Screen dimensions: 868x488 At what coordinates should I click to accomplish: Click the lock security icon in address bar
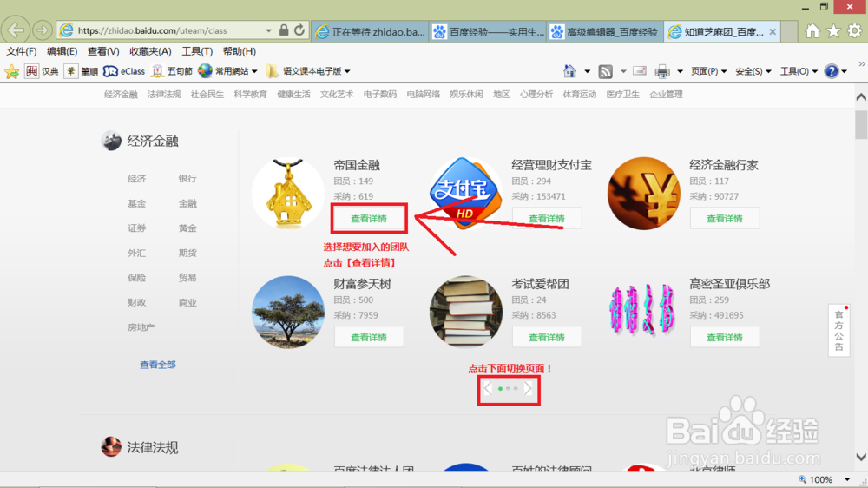(x=284, y=30)
